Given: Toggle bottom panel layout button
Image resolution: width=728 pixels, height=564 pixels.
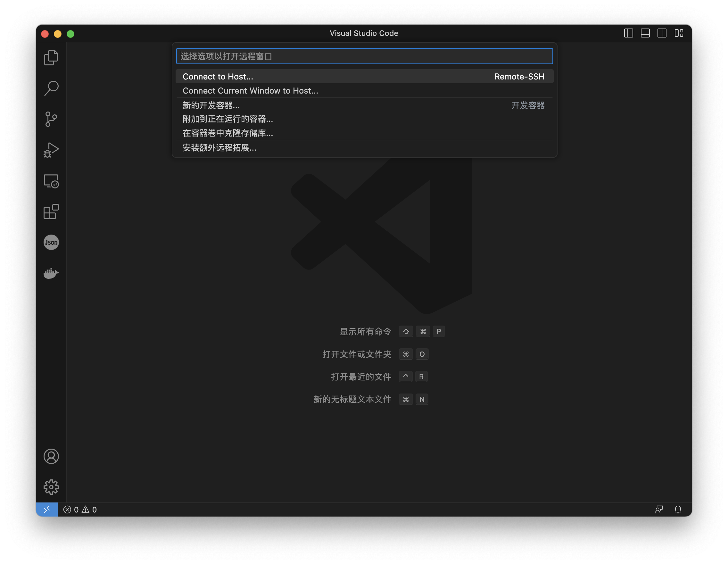Looking at the screenshot, I should [x=645, y=33].
